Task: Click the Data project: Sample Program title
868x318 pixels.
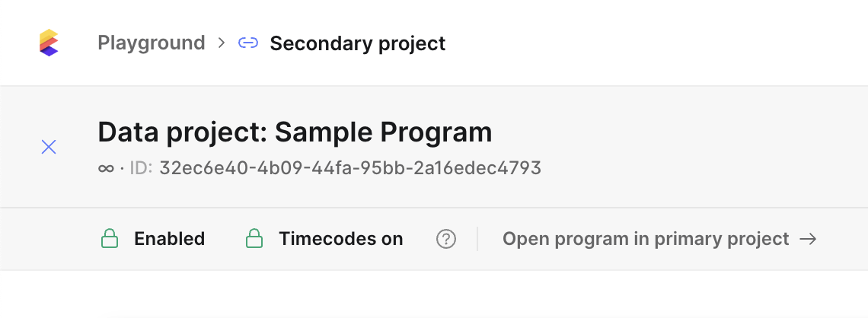Action: coord(295,132)
